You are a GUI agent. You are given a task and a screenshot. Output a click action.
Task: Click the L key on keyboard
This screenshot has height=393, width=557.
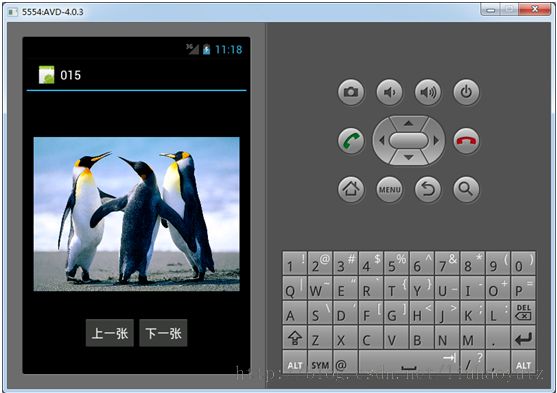pyautogui.click(x=498, y=313)
